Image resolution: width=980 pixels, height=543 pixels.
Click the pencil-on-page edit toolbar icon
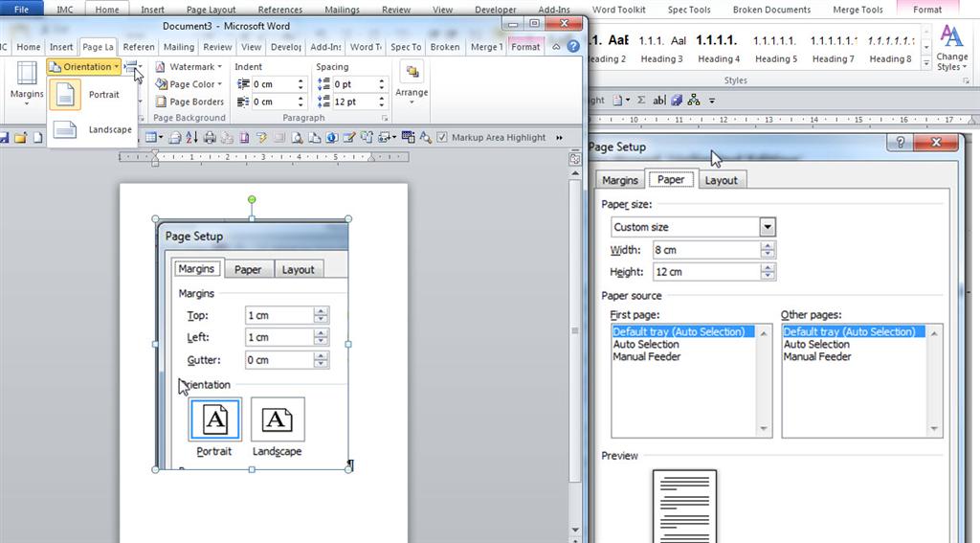[348, 138]
